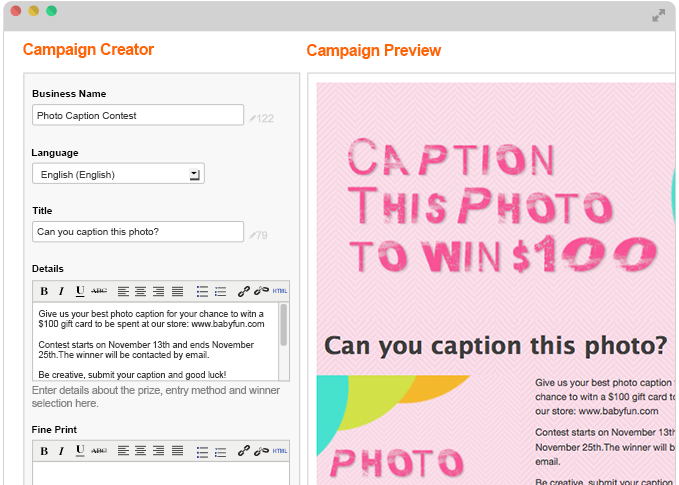Apply strikethrough in Details editor toolbar
This screenshot has height=485, width=679.
click(99, 291)
